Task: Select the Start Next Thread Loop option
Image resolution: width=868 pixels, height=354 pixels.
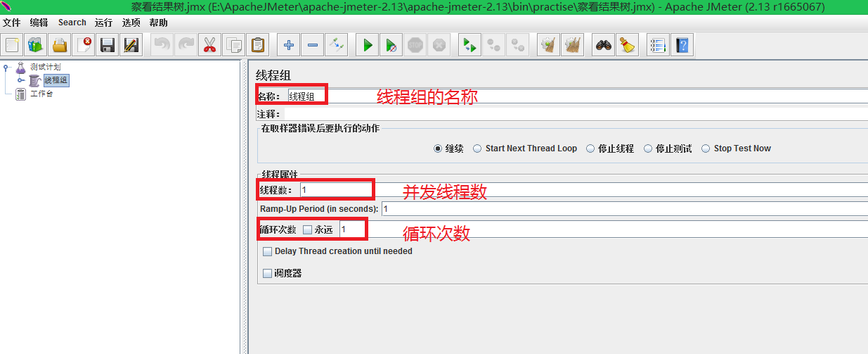Action: pyautogui.click(x=477, y=148)
